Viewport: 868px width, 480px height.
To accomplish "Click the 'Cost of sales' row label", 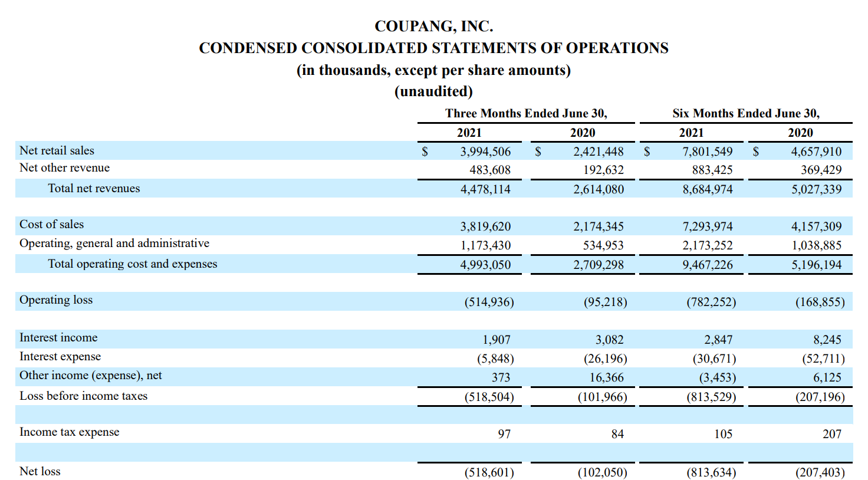I will [x=51, y=224].
